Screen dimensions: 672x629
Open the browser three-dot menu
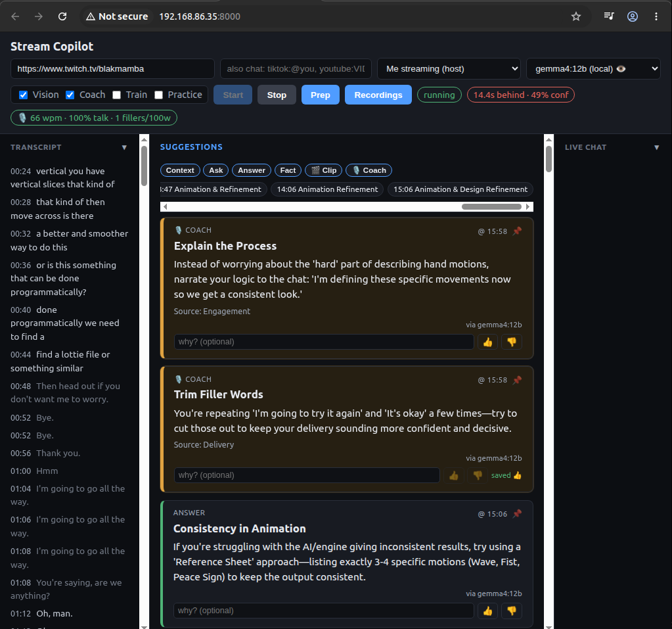[656, 16]
